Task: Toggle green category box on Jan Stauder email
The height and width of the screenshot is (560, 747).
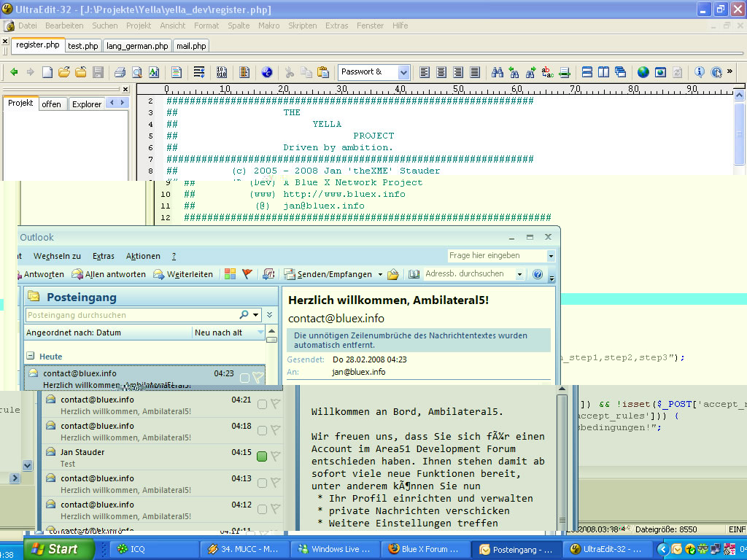Action: (x=262, y=456)
